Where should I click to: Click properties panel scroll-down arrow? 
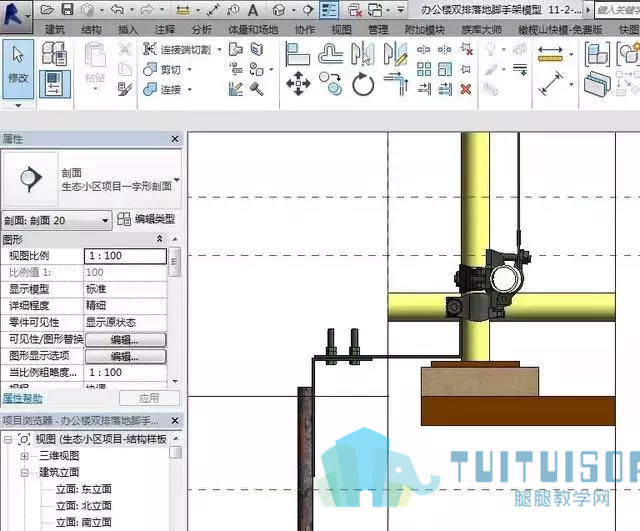[x=175, y=382]
